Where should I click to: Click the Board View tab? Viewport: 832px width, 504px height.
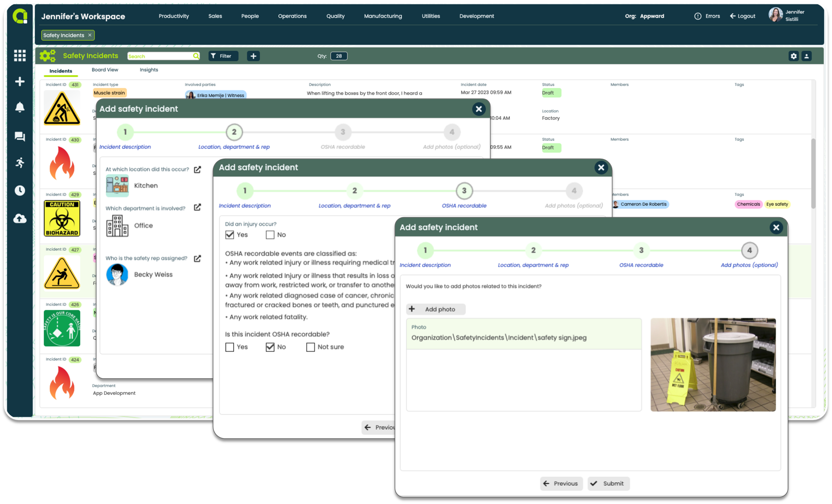105,70
